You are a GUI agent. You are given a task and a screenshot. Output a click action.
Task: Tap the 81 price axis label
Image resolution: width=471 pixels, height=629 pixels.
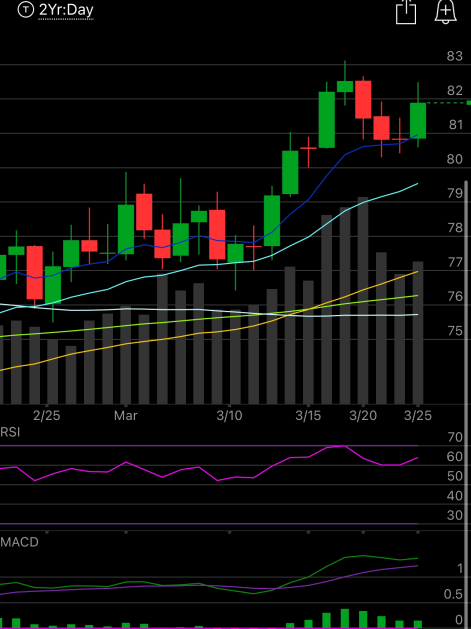point(456,125)
